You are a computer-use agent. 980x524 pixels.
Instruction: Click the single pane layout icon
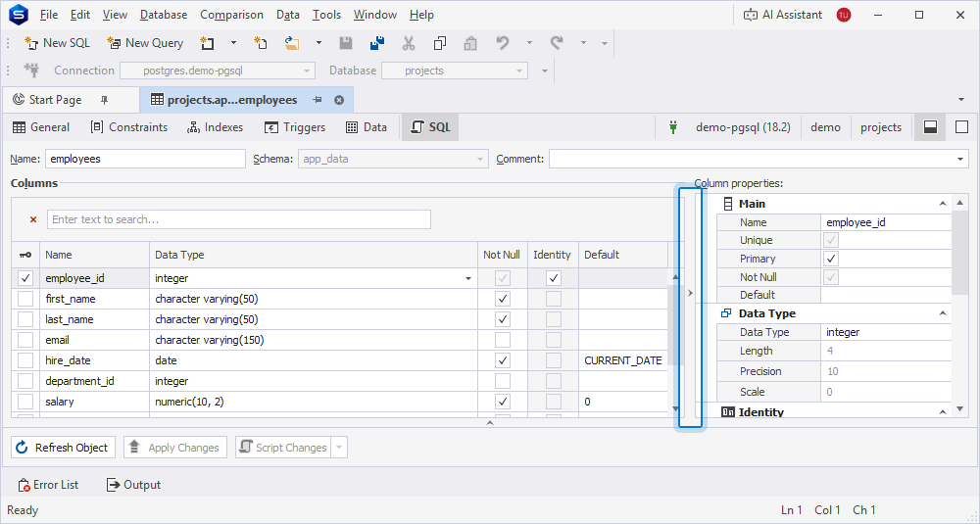[962, 127]
